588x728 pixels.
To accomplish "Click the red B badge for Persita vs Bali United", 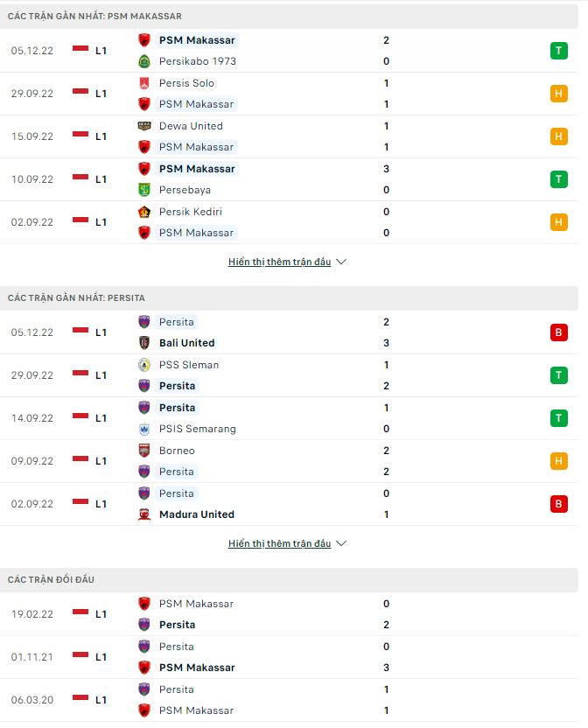I will pyautogui.click(x=558, y=332).
